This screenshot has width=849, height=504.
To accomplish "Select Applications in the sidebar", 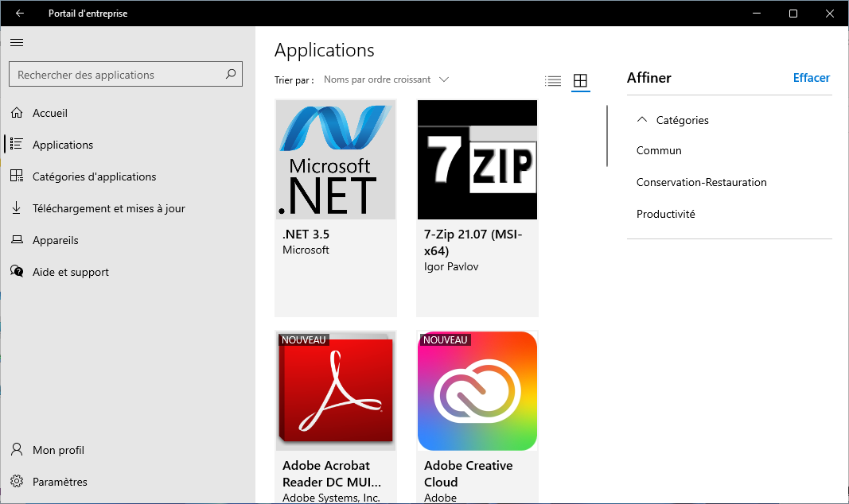I will (x=63, y=145).
